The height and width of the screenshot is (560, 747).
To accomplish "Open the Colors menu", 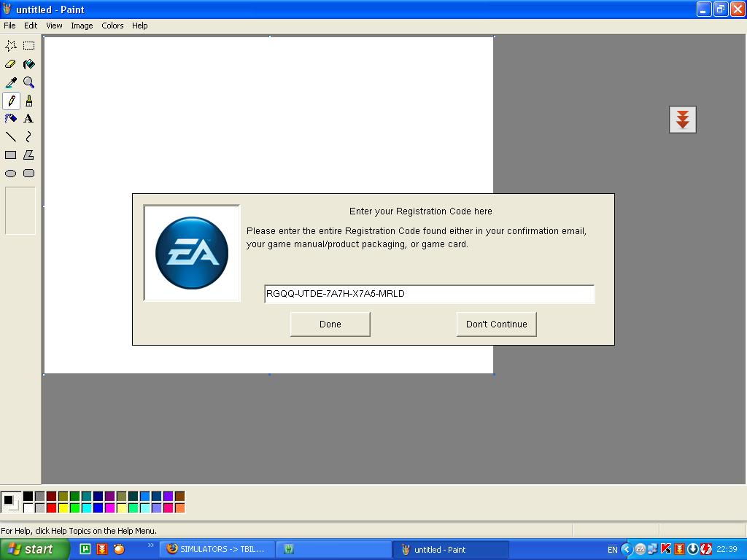I will [x=112, y=26].
